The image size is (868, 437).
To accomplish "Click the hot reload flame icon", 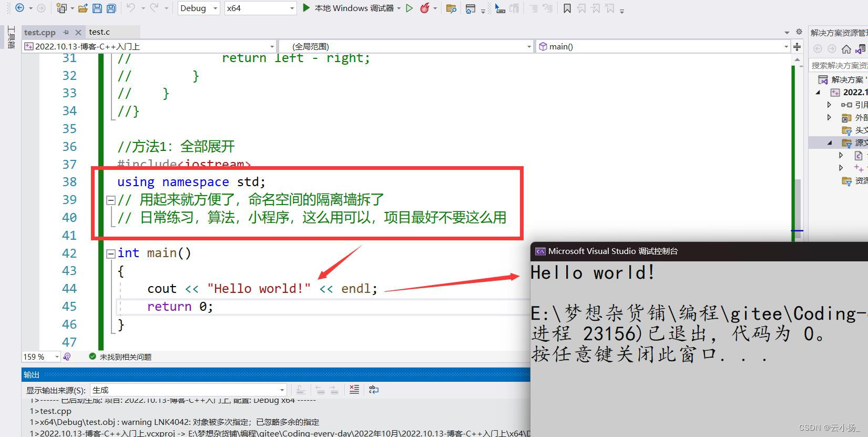I will point(424,8).
